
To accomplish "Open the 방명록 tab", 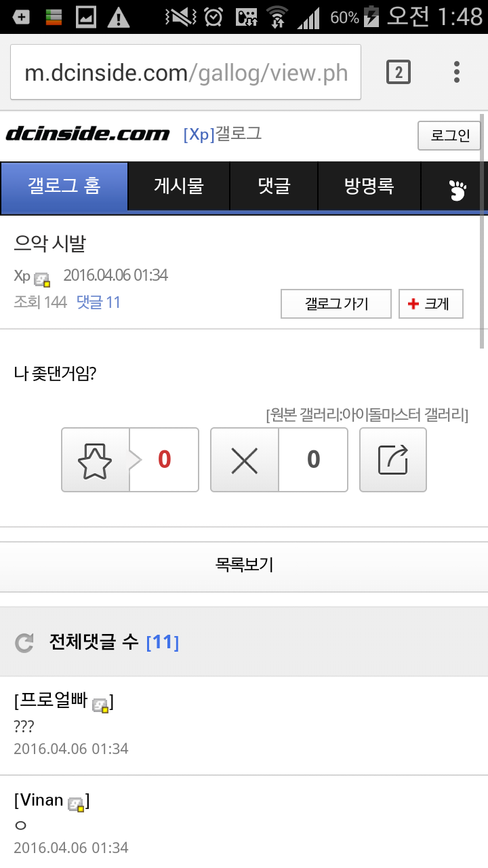I will click(x=369, y=186).
